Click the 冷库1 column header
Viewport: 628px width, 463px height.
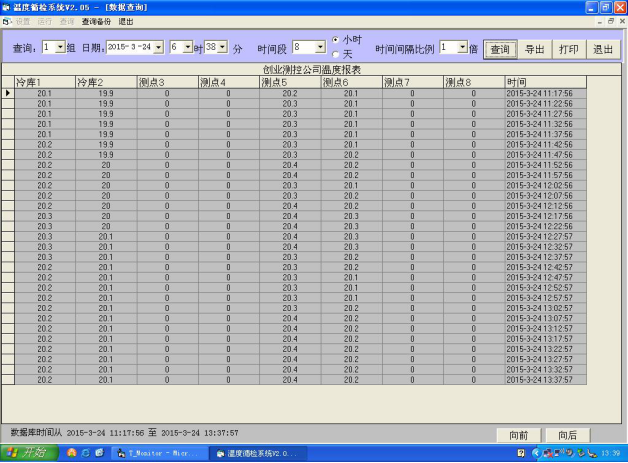(45, 83)
